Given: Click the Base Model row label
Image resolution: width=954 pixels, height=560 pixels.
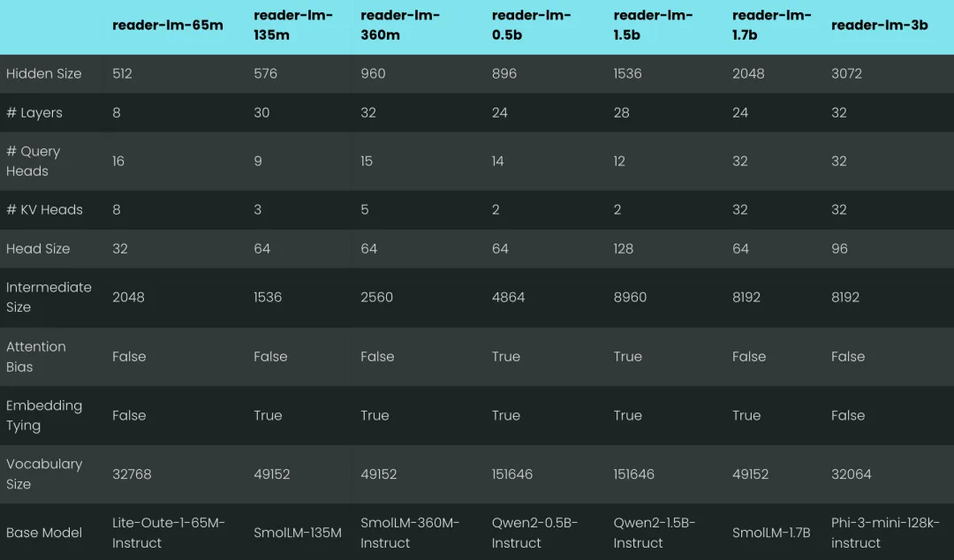Looking at the screenshot, I should tap(44, 533).
